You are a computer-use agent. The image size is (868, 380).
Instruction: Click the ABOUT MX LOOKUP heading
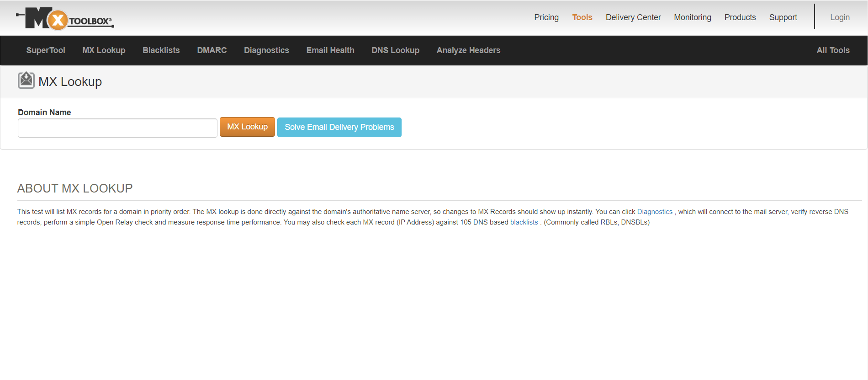75,188
